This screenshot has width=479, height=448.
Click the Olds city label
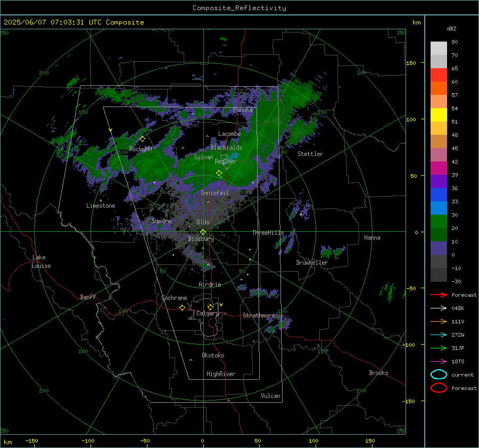(x=203, y=222)
